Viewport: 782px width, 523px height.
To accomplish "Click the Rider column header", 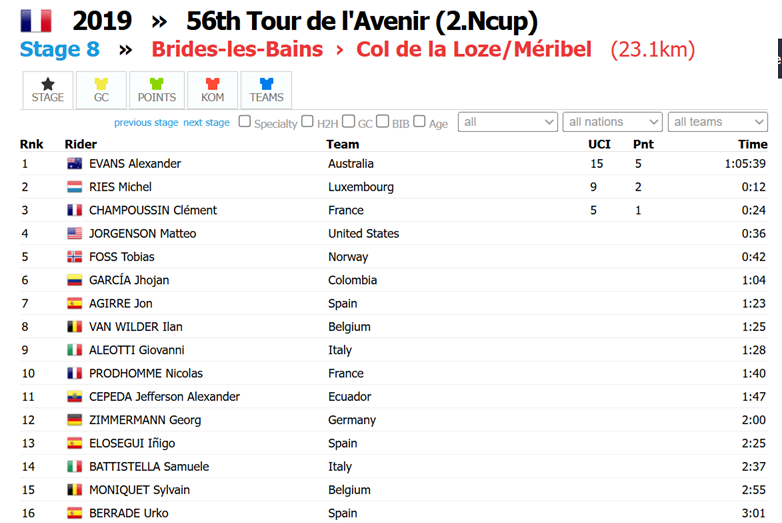I will tap(81, 144).
